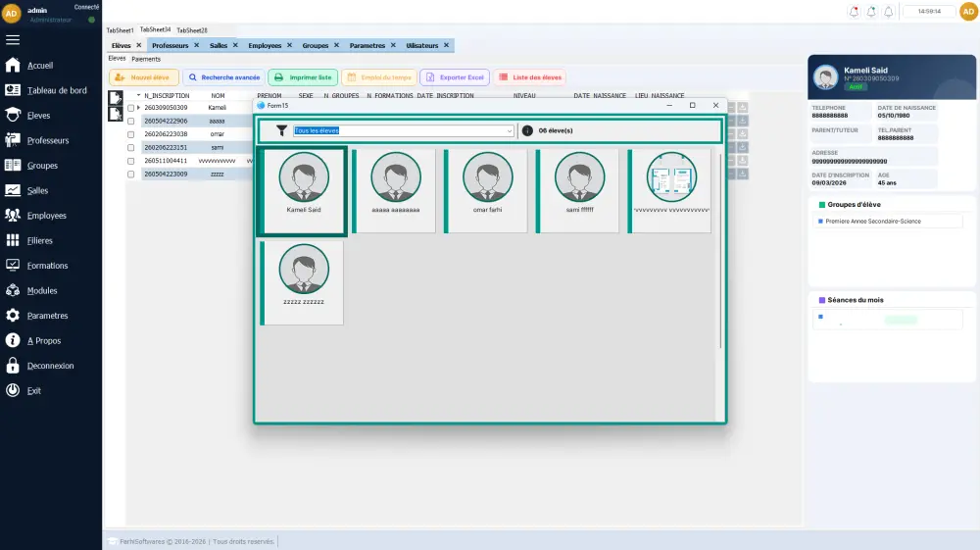Select TabSheet1 tab
This screenshot has width=980, height=550.
pos(120,30)
